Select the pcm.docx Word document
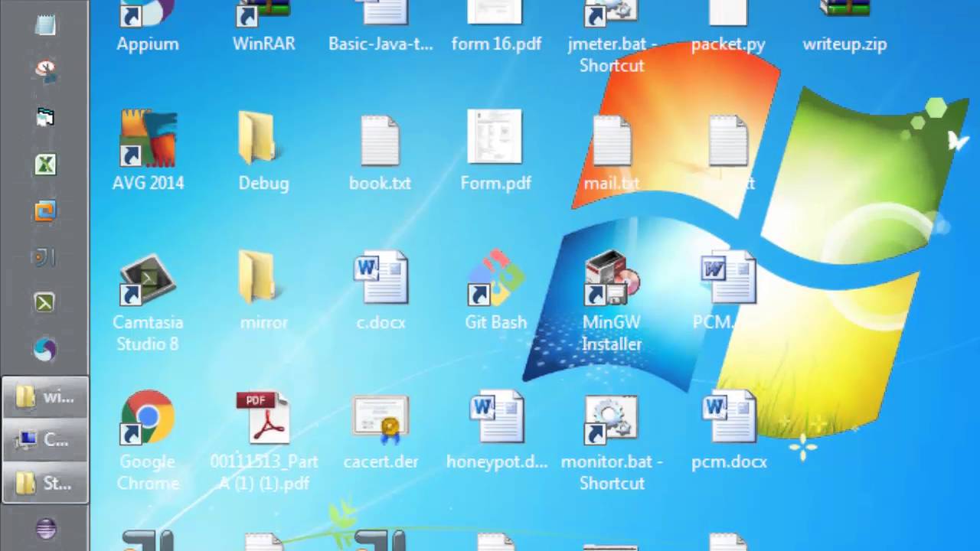 pos(728,430)
